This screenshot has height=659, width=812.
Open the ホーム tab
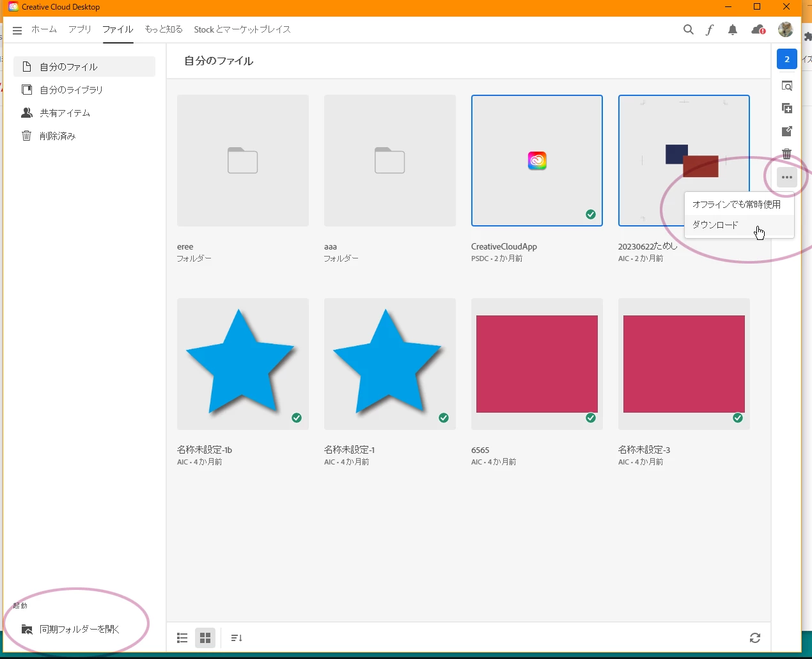pyautogui.click(x=44, y=29)
